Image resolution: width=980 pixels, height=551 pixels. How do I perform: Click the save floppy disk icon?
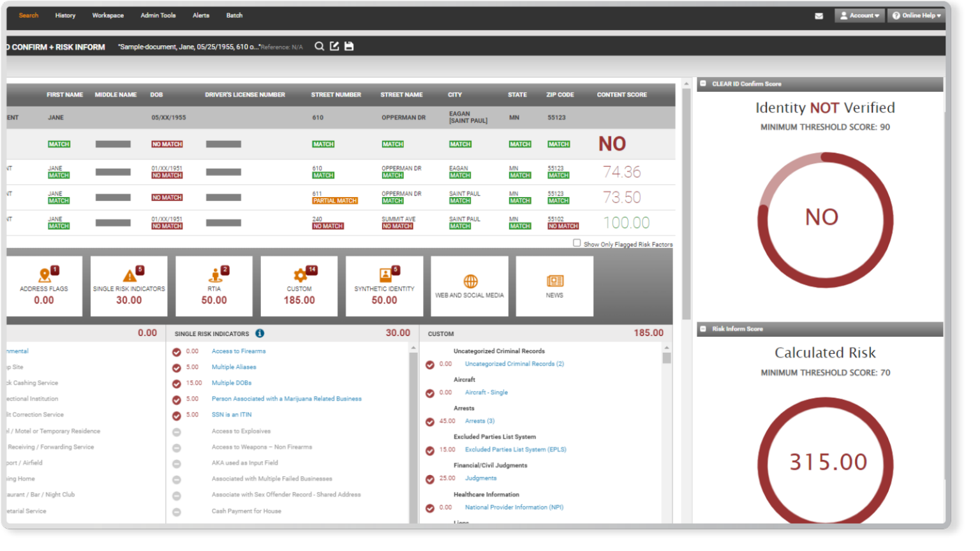349,47
